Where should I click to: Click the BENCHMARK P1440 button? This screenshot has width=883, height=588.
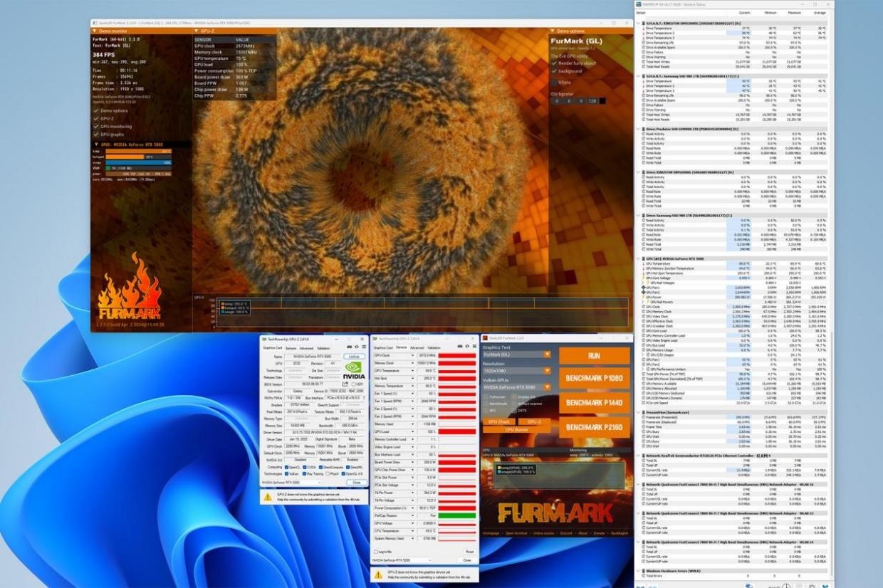[594, 403]
